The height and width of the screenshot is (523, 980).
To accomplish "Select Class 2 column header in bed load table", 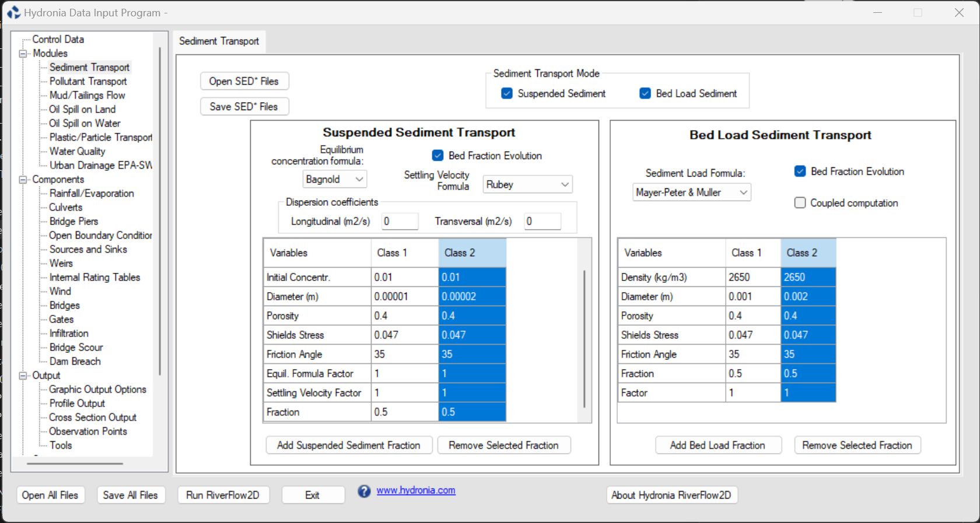I will coord(808,253).
